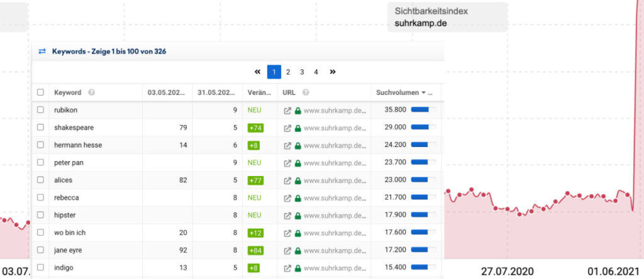This screenshot has width=644, height=279.
Task: Jump back with double left arrow pagination
Action: (x=257, y=72)
